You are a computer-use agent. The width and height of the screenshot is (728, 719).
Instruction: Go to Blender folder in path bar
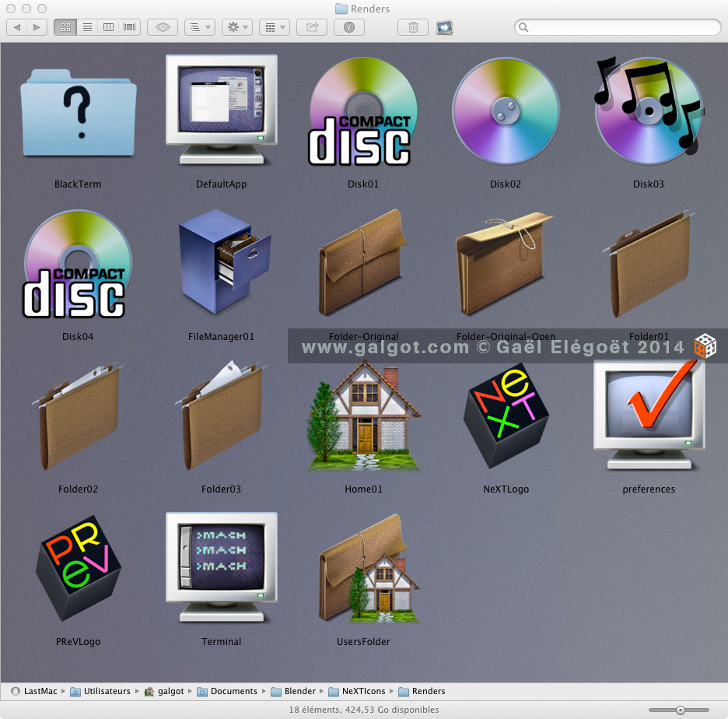(299, 691)
